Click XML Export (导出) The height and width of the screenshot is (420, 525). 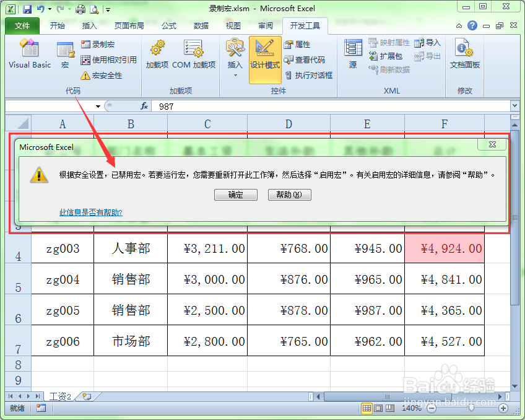pyautogui.click(x=427, y=56)
